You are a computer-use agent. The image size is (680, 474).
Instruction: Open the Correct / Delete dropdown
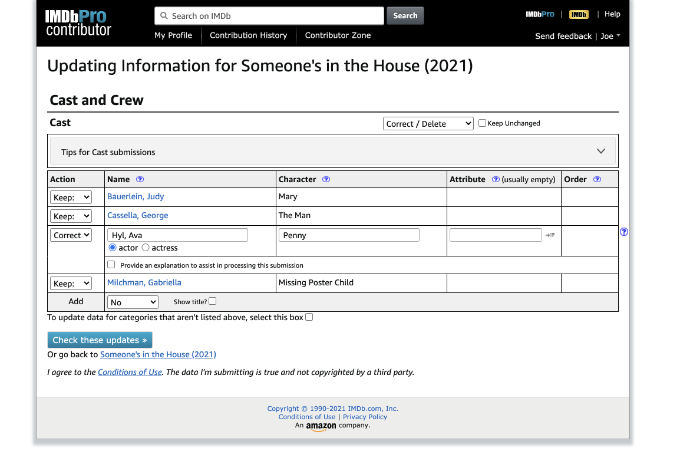point(428,124)
